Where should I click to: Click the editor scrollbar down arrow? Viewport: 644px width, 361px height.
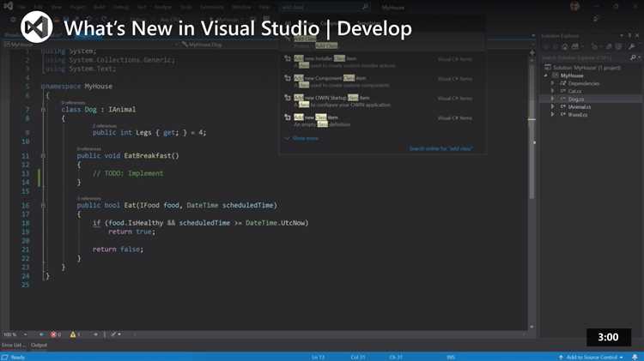(532, 327)
